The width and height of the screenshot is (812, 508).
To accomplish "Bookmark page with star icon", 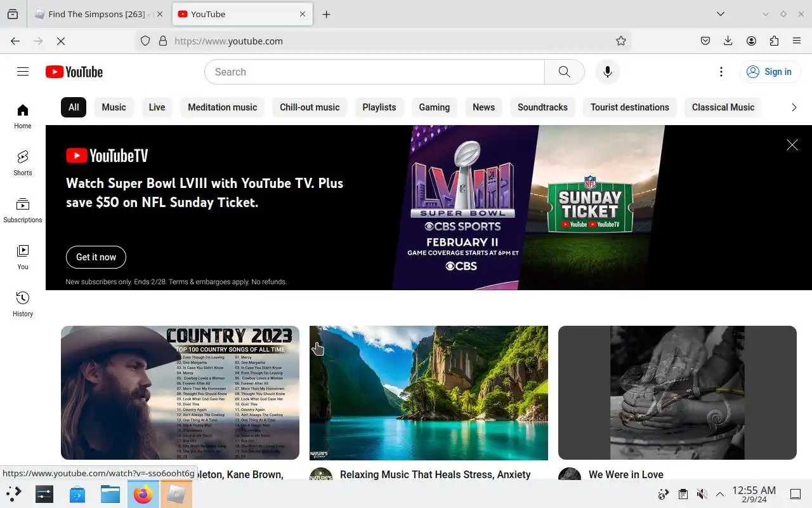I will click(621, 41).
